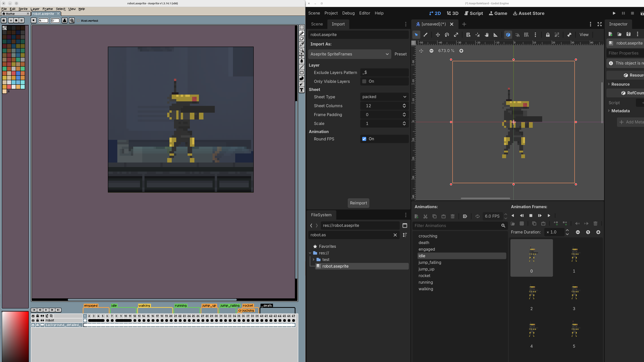
Task: Select the Rotate Mode tool in Godot toolbar
Action: point(447,35)
